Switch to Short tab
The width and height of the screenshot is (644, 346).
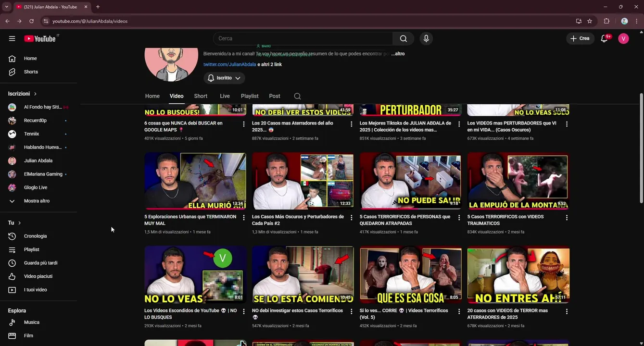(x=201, y=96)
